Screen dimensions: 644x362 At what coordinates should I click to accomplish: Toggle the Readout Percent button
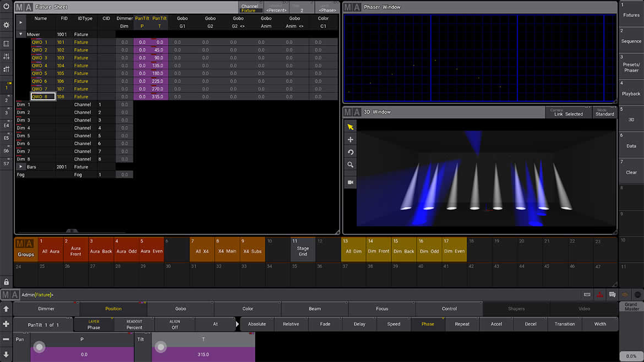tap(134, 325)
